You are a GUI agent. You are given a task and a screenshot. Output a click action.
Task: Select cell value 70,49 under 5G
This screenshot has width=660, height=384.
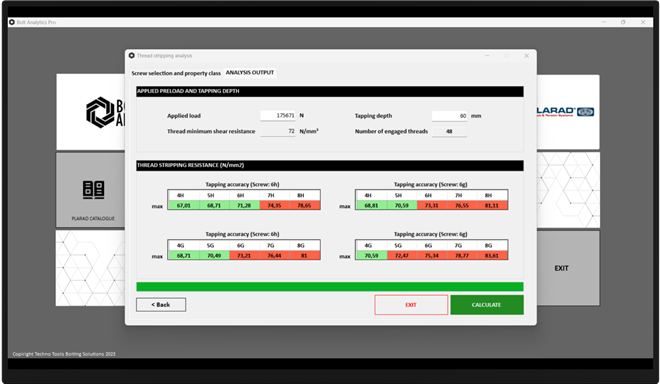pos(214,256)
